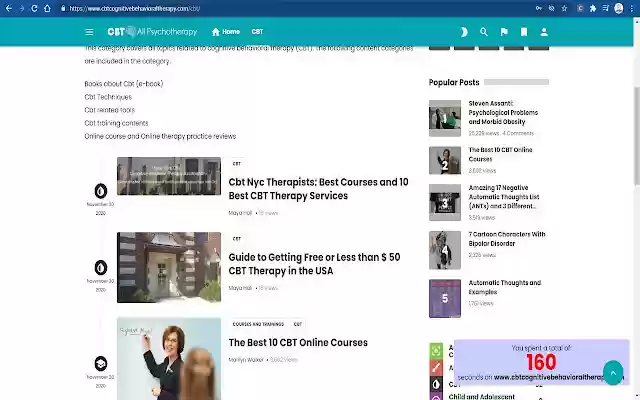Screen dimensions: 640x400
Task: Open Online course and therapy practice reviews
Action: pos(160,136)
